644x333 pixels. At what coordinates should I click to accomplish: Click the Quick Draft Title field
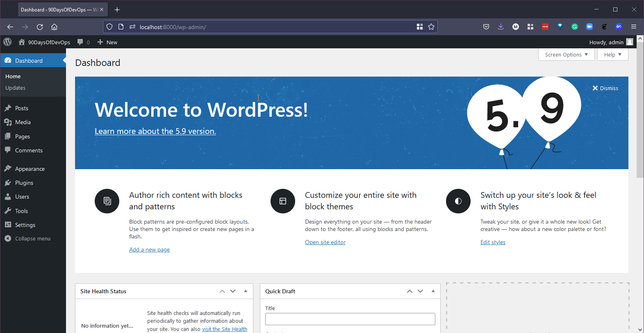point(350,319)
